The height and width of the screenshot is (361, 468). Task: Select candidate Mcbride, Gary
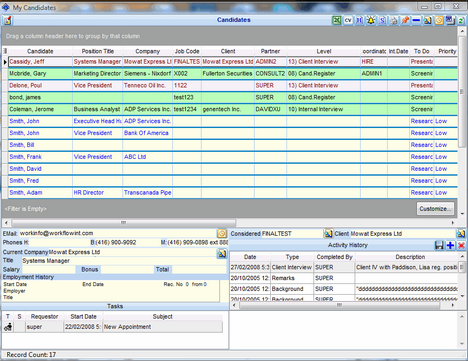pos(28,74)
